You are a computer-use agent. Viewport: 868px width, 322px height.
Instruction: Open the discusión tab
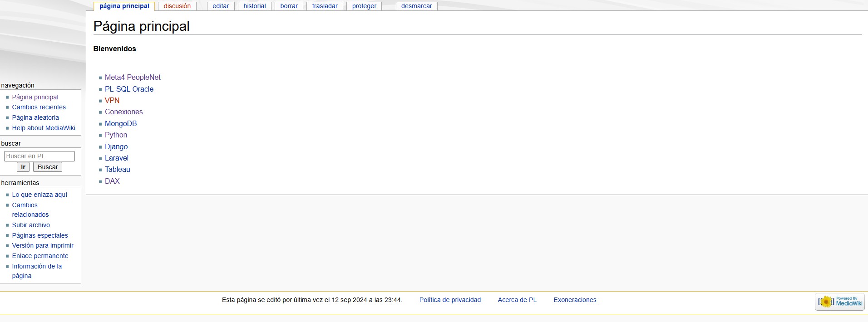pos(177,6)
